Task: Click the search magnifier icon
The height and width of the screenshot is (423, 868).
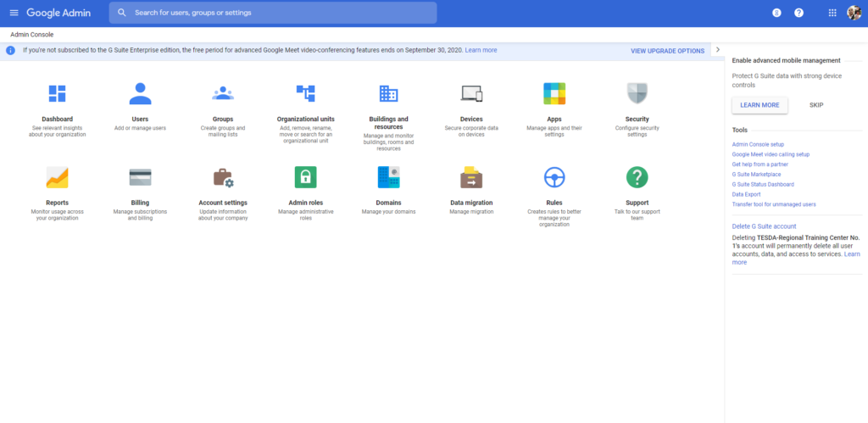Action: (122, 13)
